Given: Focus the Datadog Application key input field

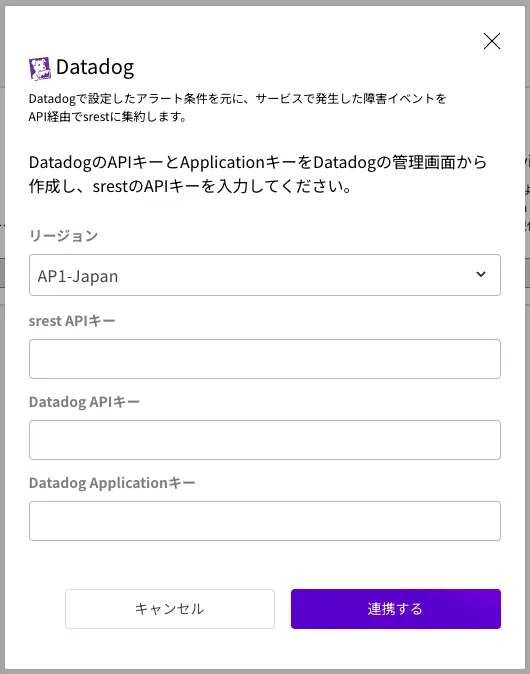Looking at the screenshot, I should pos(265,521).
